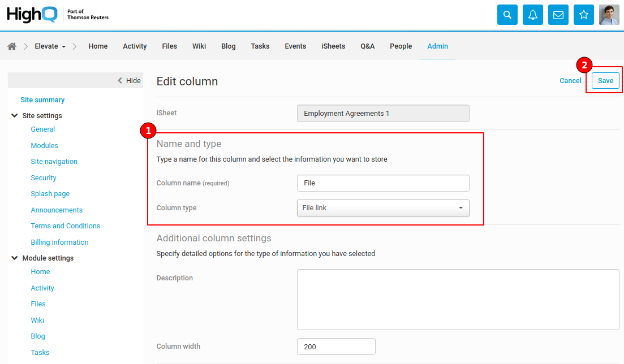The height and width of the screenshot is (364, 624).
Task: Go to home via house icon
Action: click(12, 46)
